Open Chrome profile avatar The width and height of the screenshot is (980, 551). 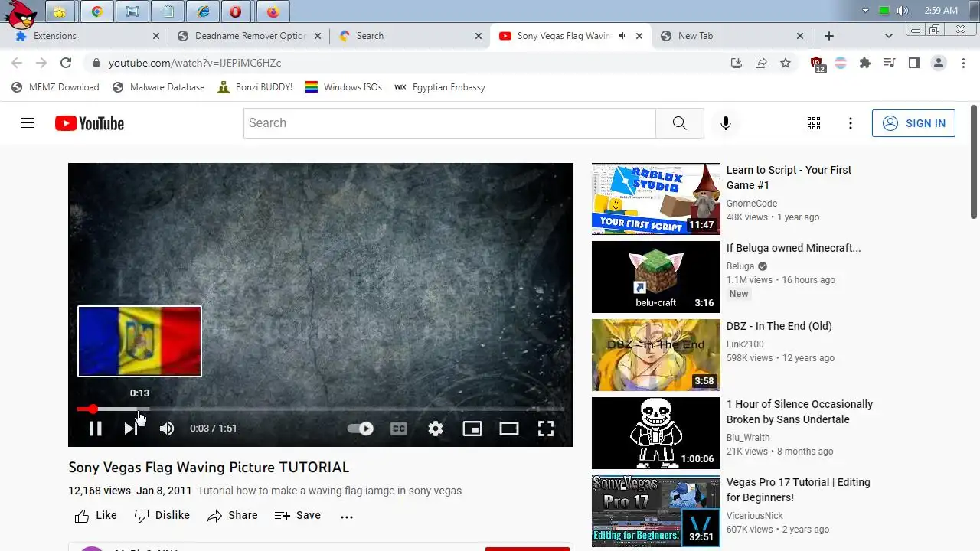click(939, 64)
